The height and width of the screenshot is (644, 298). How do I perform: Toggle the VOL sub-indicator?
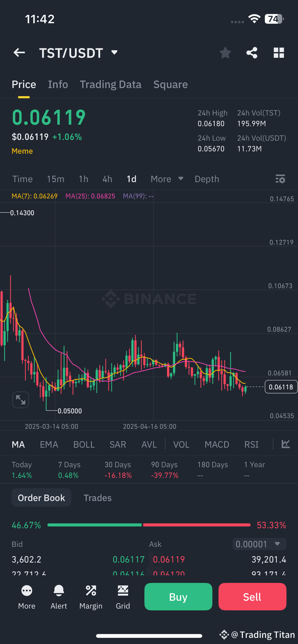click(181, 445)
